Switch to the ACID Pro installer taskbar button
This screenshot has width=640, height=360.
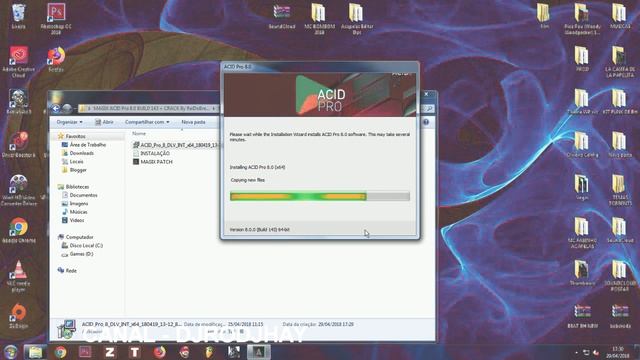(x=259, y=352)
